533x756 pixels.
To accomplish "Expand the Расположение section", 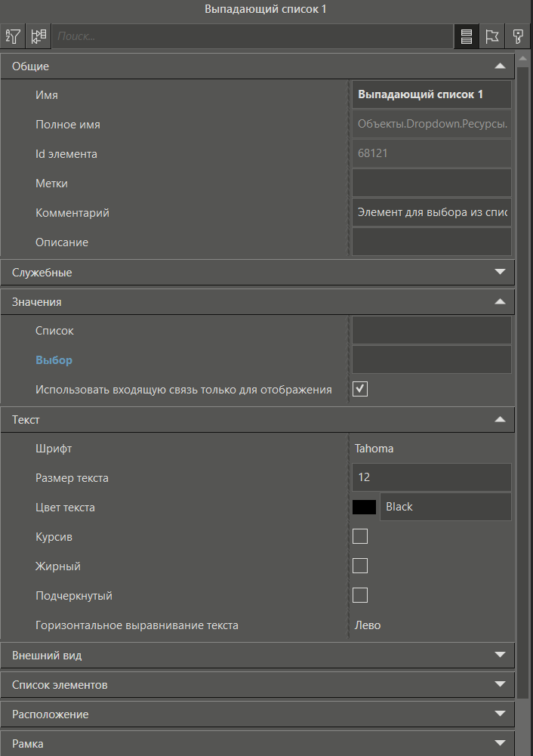I will point(500,714).
